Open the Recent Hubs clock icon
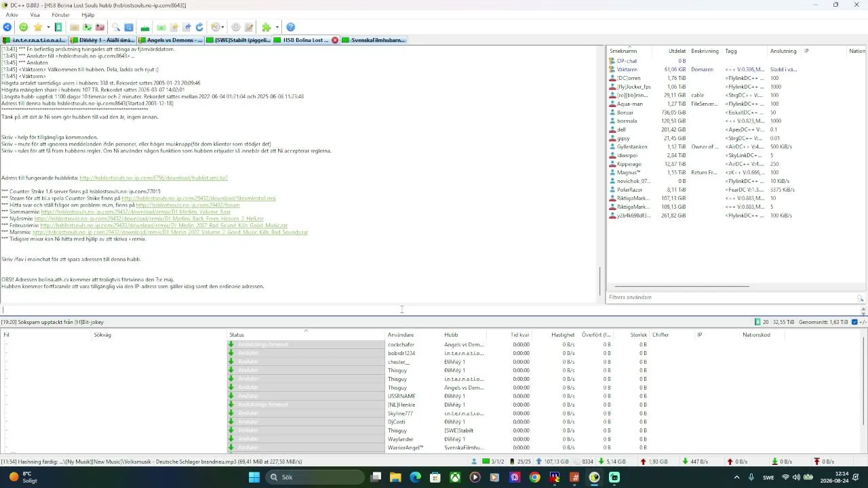The width and height of the screenshot is (868, 488). point(215,27)
